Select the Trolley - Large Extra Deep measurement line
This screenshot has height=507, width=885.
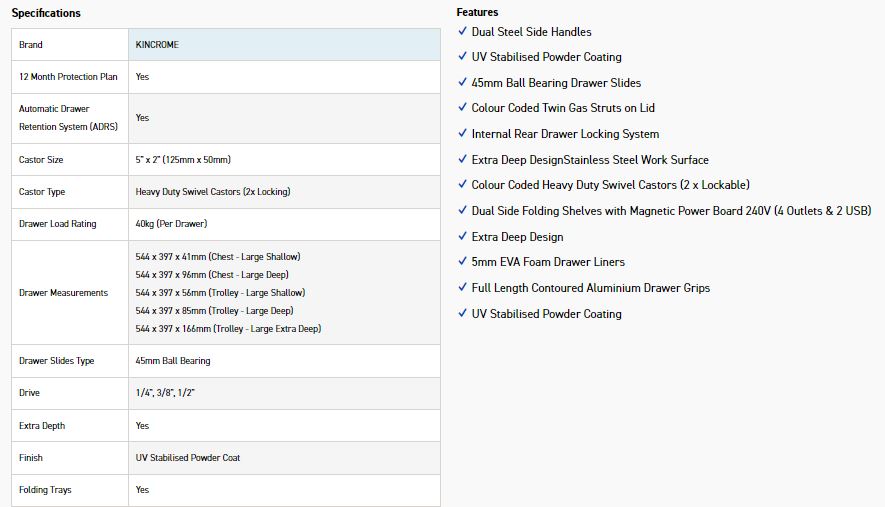point(228,329)
